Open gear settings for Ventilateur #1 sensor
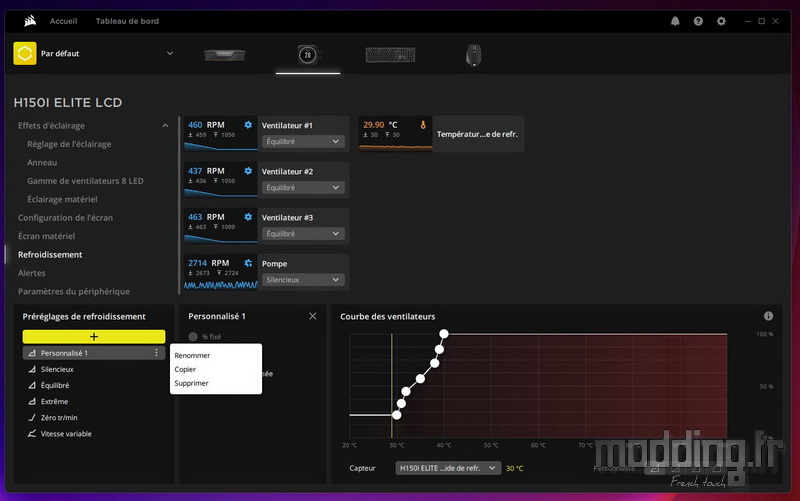This screenshot has width=800, height=501. pyautogui.click(x=248, y=125)
